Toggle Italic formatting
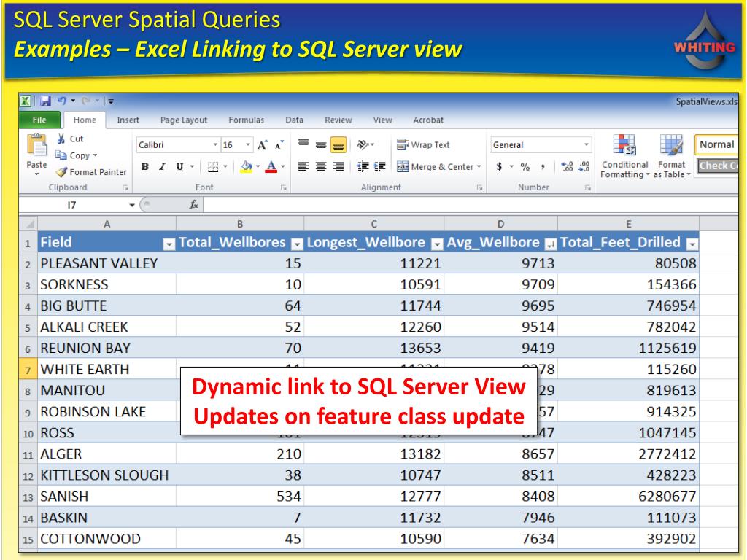This screenshot has height=560, width=747. (163, 167)
